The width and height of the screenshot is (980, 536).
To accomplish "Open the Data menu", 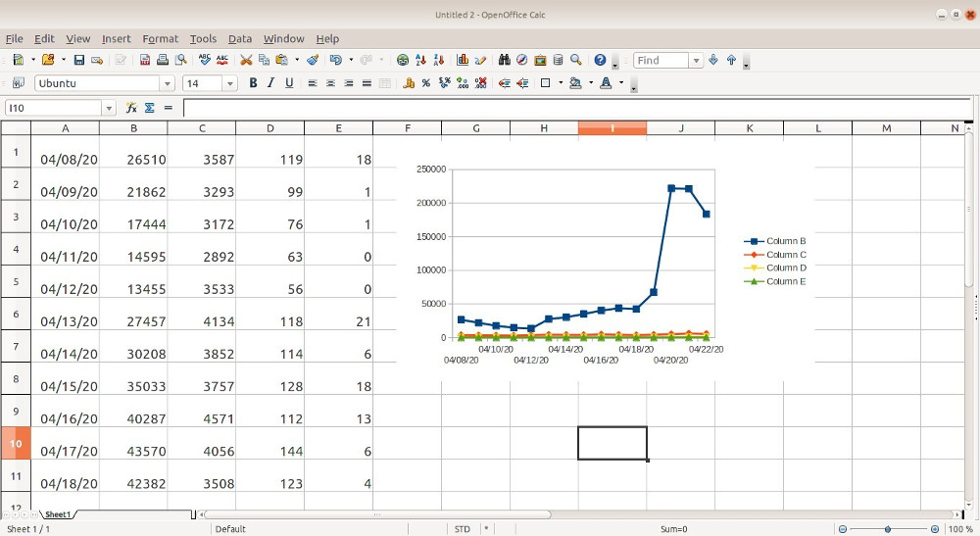I will point(240,38).
